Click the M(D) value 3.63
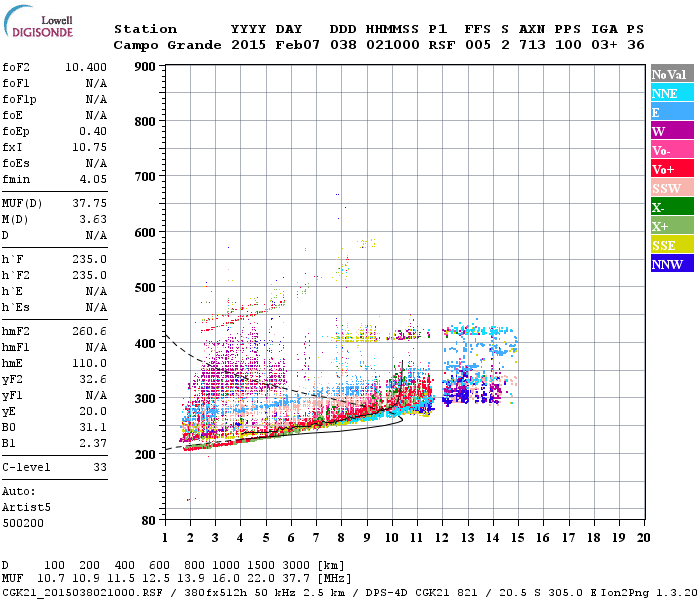 tap(93, 220)
